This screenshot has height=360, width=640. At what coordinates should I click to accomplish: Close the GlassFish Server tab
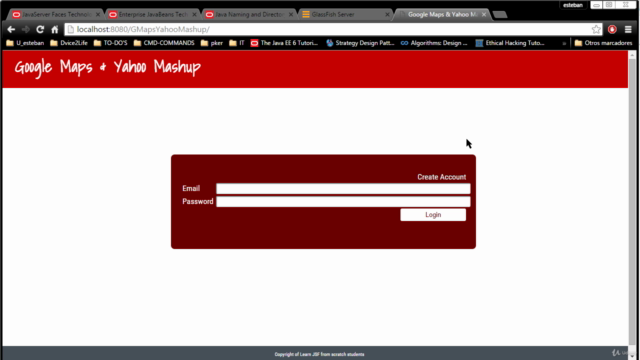[387, 14]
